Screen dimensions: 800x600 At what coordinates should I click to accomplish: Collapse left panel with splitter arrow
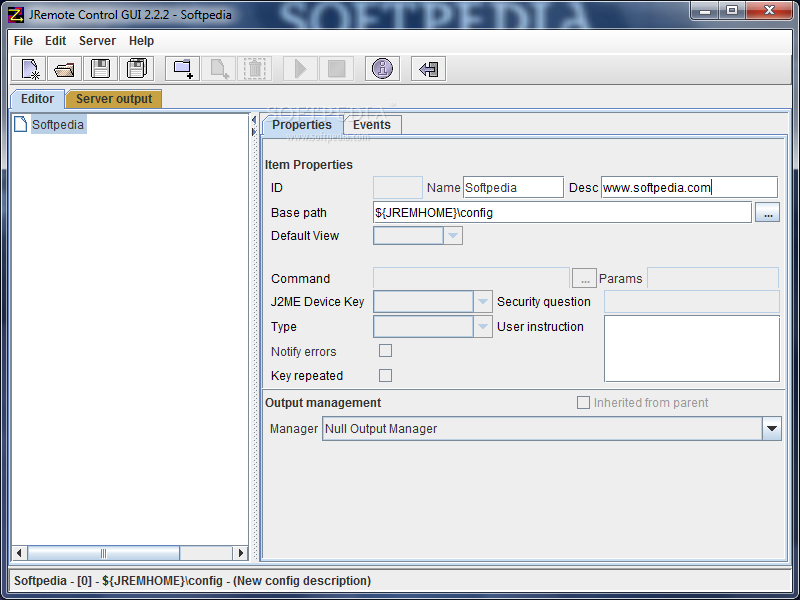[254, 120]
